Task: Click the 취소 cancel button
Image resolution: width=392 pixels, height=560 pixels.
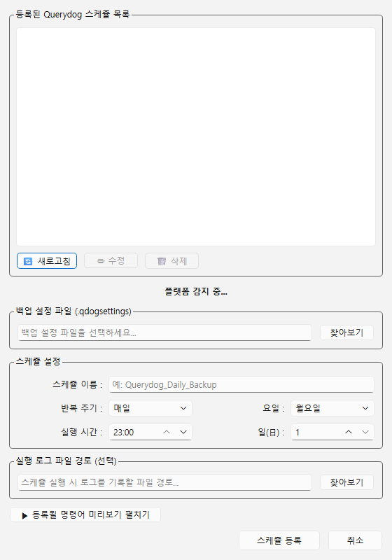Action: pos(355,540)
